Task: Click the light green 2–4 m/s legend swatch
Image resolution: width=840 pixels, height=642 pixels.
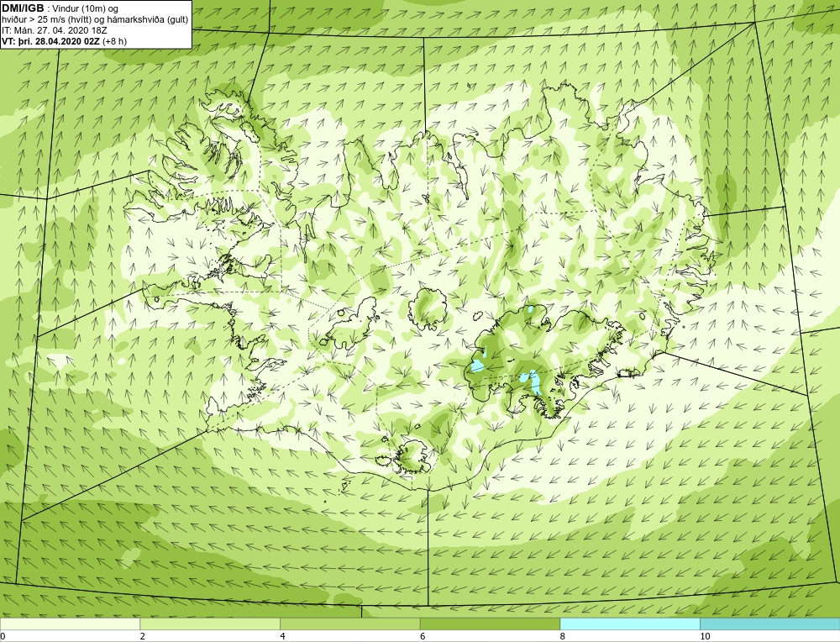Action: click(210, 624)
